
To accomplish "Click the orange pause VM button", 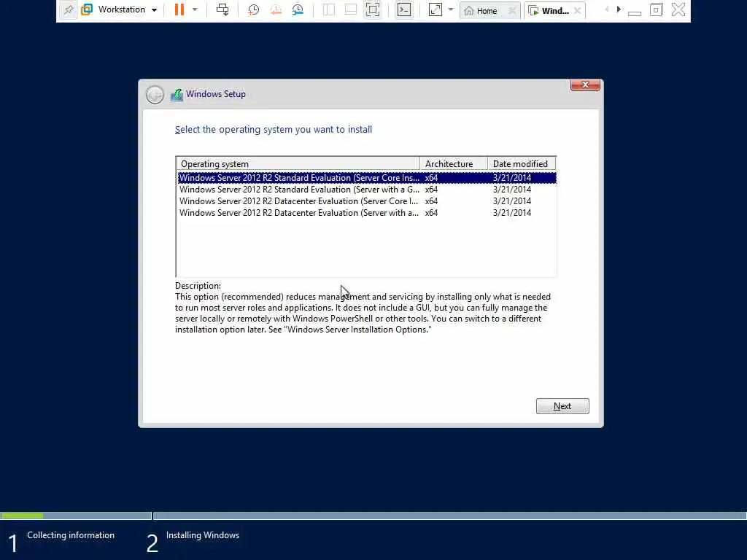I will pos(179,9).
